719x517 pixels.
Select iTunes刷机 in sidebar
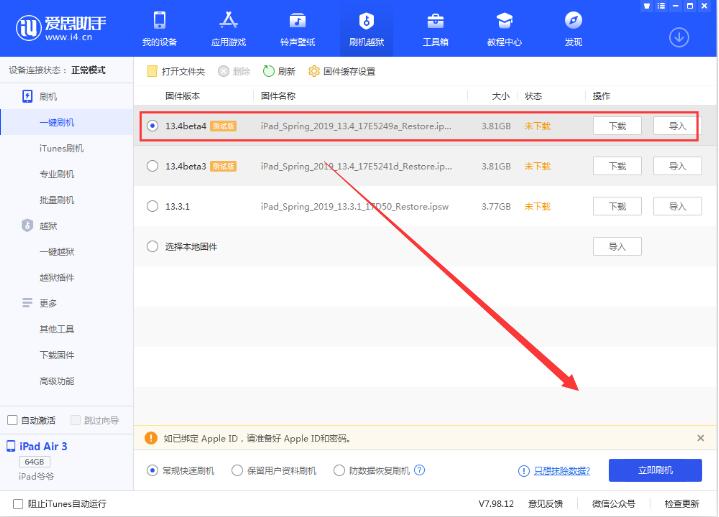(x=61, y=148)
